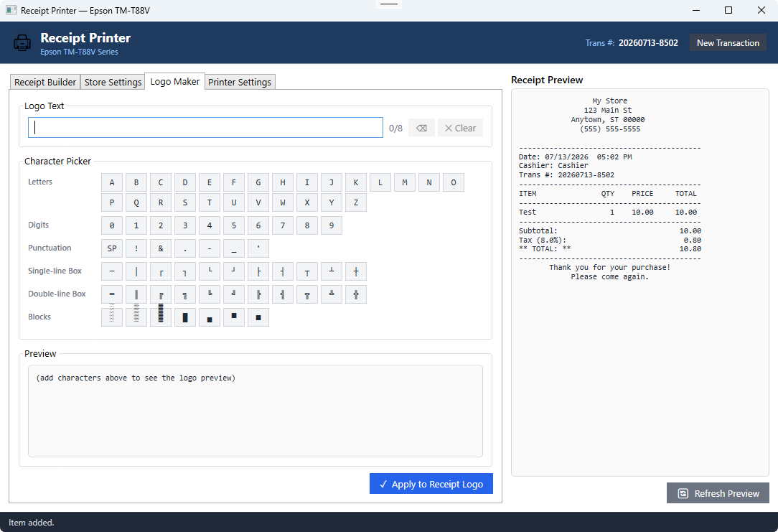This screenshot has width=778, height=532.
Task: Insert small centered square block character
Action: tap(258, 317)
